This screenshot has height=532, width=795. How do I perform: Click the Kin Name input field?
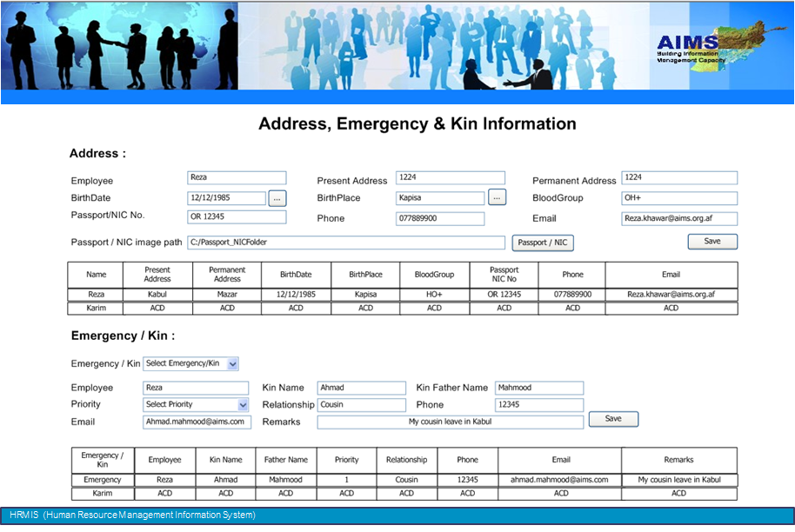pos(361,388)
